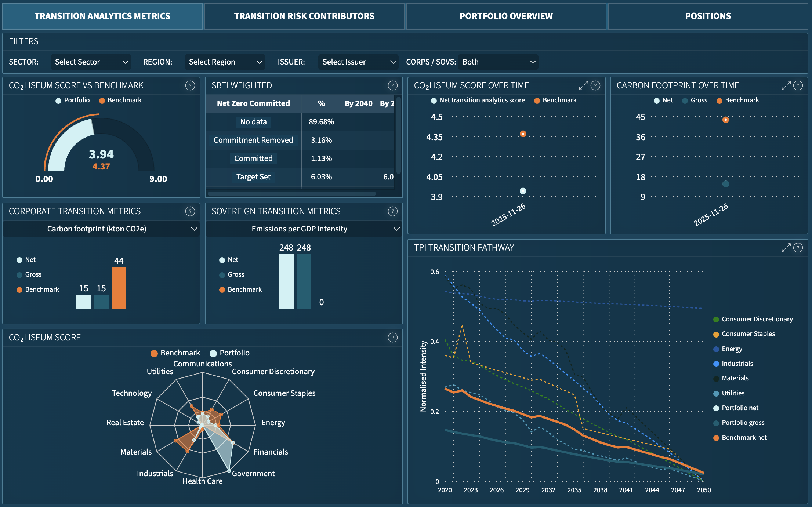Click the SBTI table horizontal scrollbar
The height and width of the screenshot is (507, 812).
point(292,193)
